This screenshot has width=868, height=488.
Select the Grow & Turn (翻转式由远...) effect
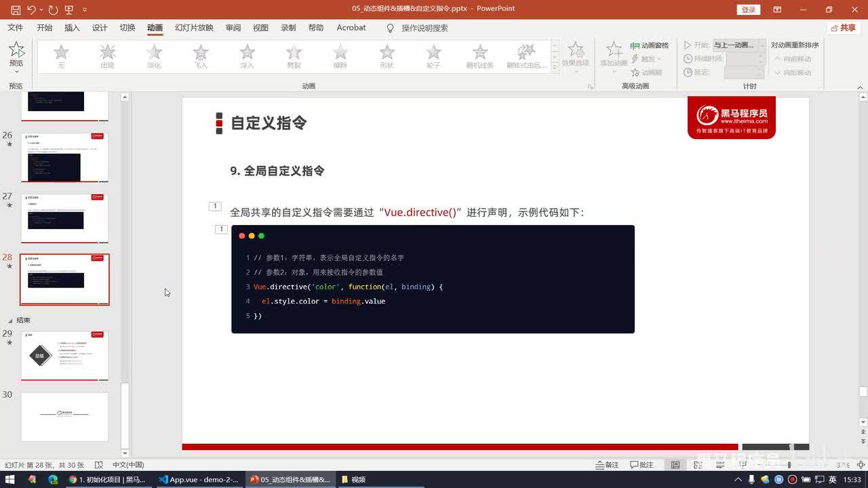[x=526, y=56]
